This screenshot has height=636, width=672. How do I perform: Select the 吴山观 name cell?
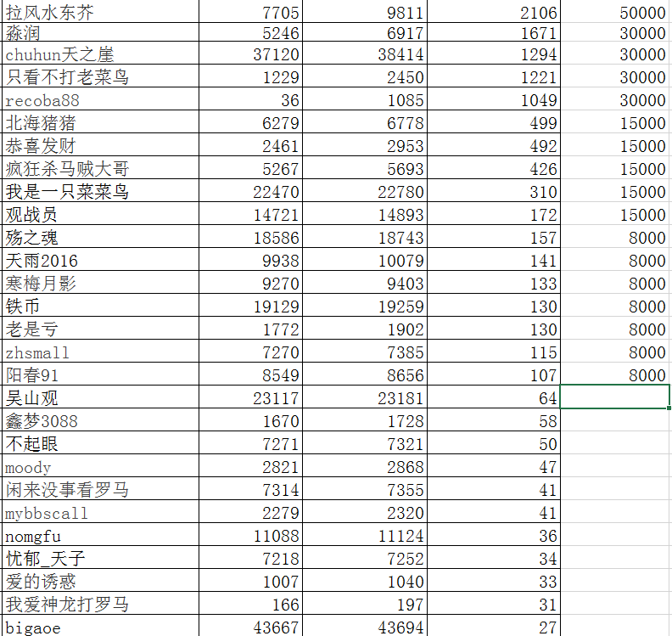[32, 398]
